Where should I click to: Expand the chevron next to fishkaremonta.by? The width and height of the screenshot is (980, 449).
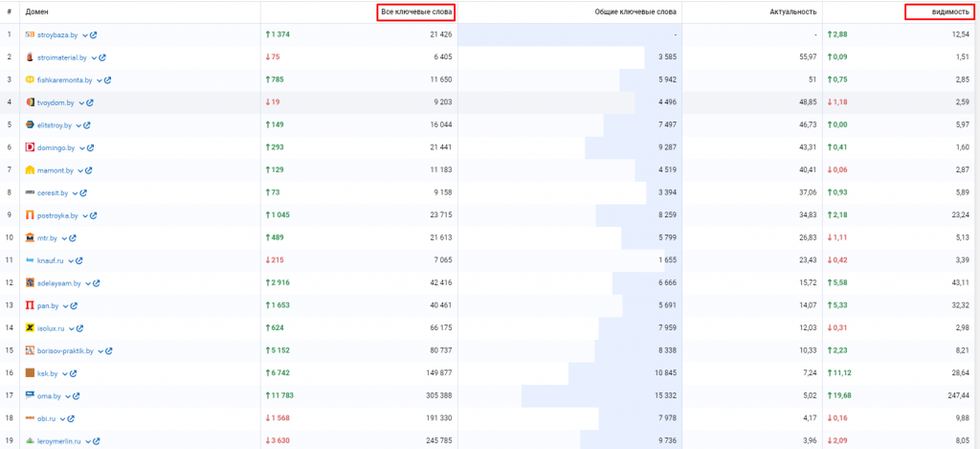click(100, 80)
